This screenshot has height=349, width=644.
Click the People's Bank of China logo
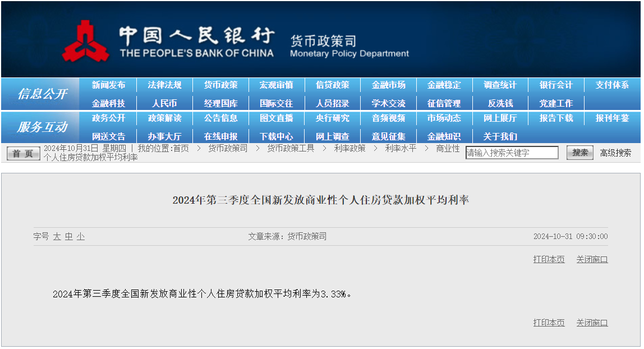(x=85, y=41)
